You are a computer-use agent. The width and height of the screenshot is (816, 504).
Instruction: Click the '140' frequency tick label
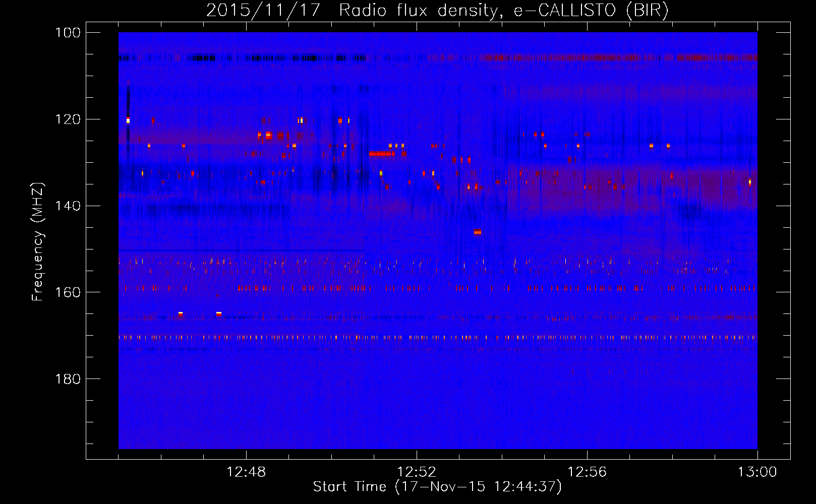(x=67, y=206)
